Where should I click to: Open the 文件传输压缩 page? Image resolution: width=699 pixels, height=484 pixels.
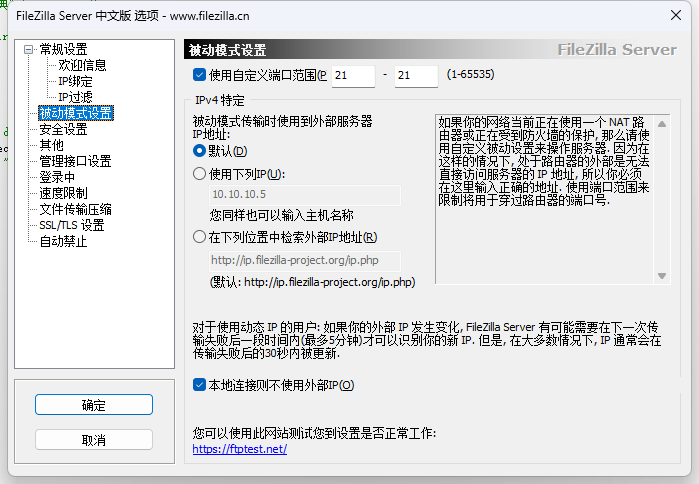point(75,209)
